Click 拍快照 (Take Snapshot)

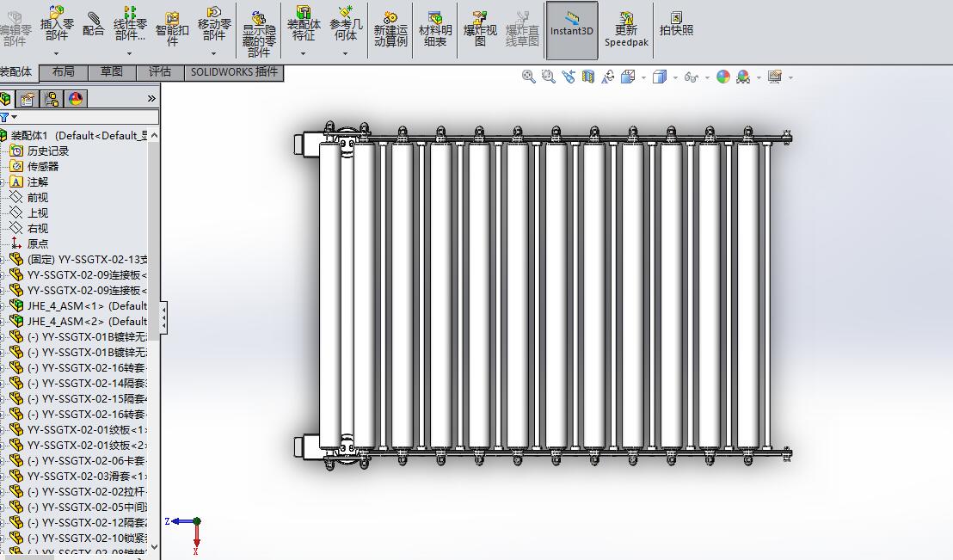(676, 24)
